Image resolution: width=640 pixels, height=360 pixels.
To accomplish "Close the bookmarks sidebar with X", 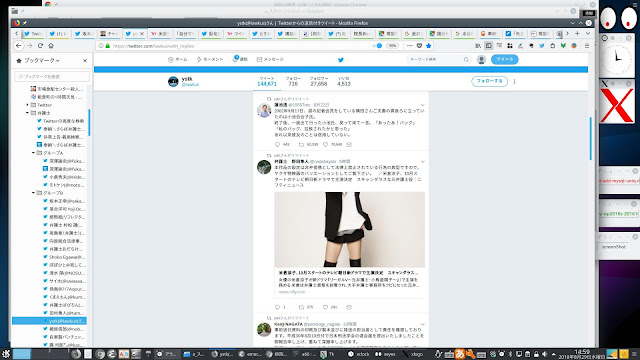I will coord(85,60).
